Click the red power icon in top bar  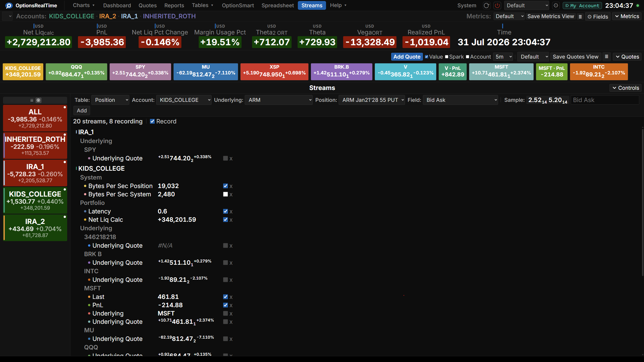[497, 6]
